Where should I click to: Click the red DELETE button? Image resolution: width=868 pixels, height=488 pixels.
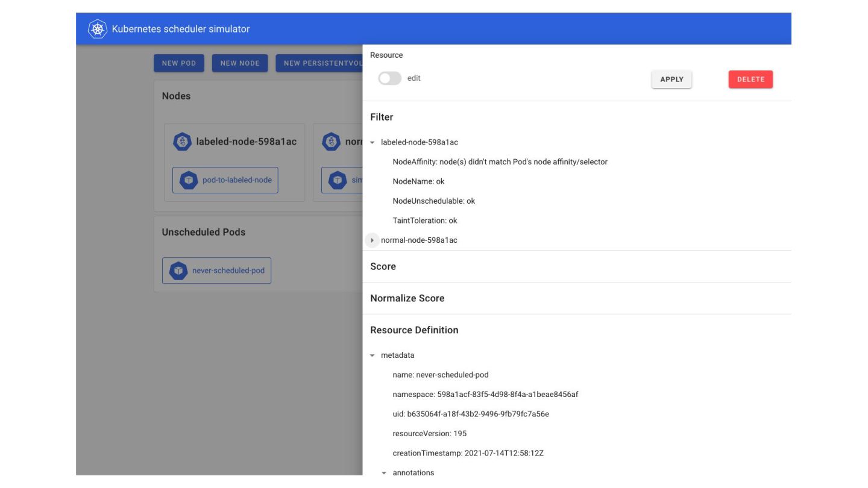point(750,80)
